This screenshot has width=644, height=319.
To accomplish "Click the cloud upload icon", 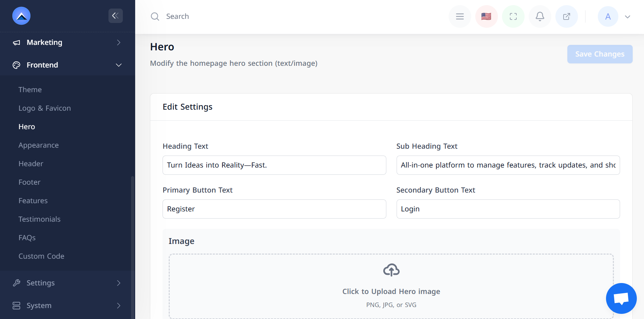I will coord(391,270).
